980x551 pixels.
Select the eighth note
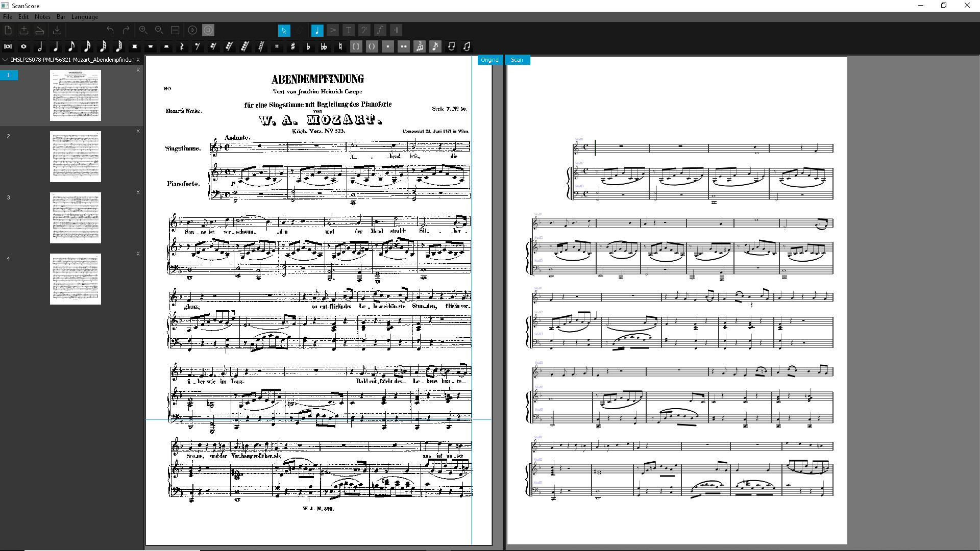point(71,46)
